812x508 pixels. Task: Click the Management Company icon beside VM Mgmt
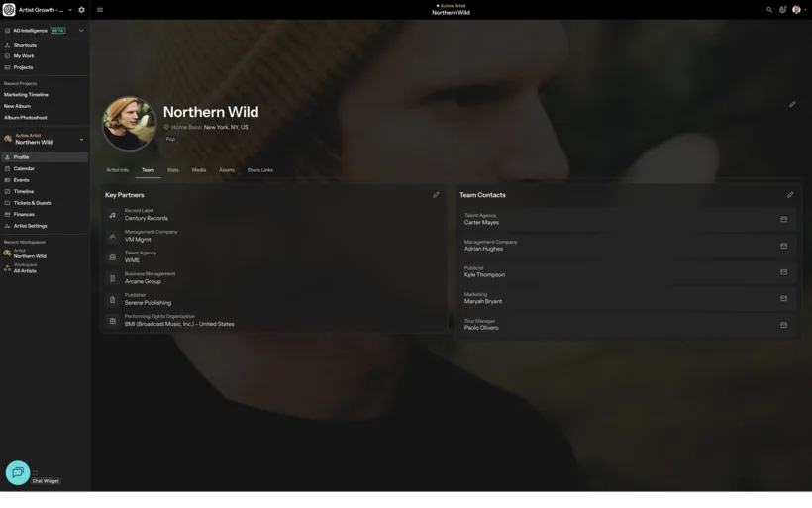click(112, 236)
